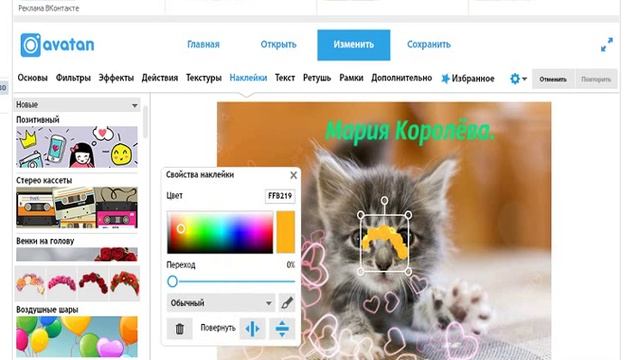
Task: Click the sticker's top-right resize handle
Action: (408, 215)
